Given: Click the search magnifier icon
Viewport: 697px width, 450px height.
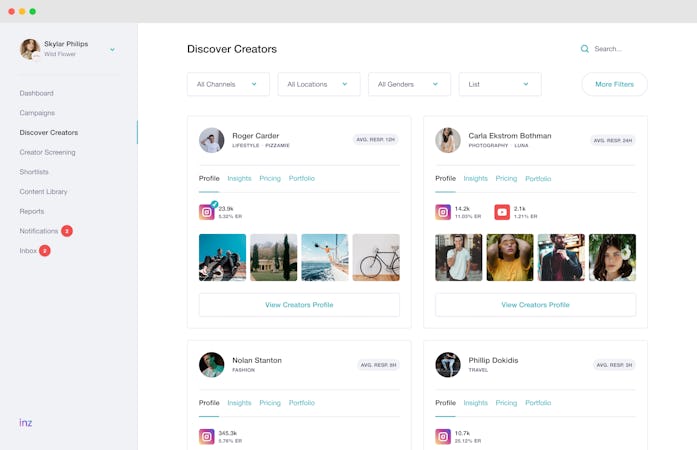Looking at the screenshot, I should (x=585, y=49).
